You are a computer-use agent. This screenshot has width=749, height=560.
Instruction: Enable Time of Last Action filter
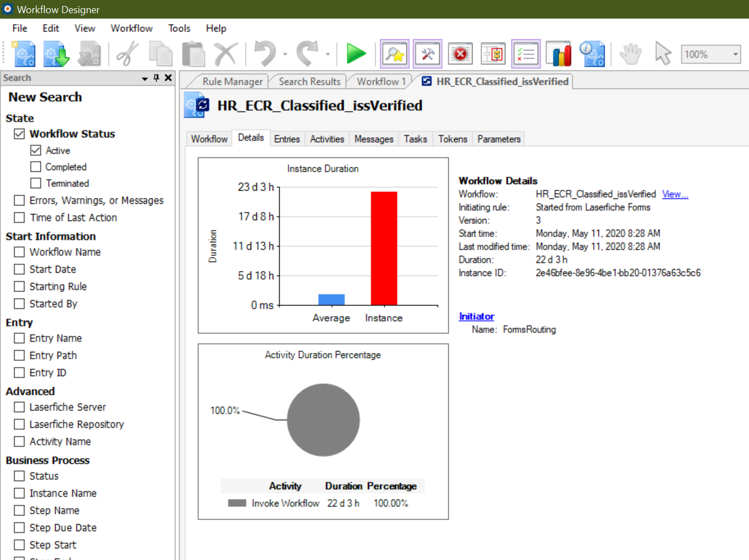pos(19,218)
